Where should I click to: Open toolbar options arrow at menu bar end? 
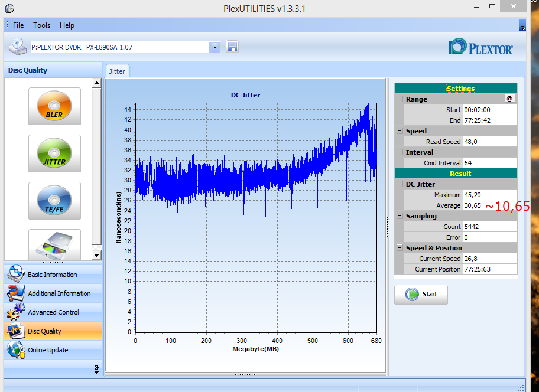point(522,25)
